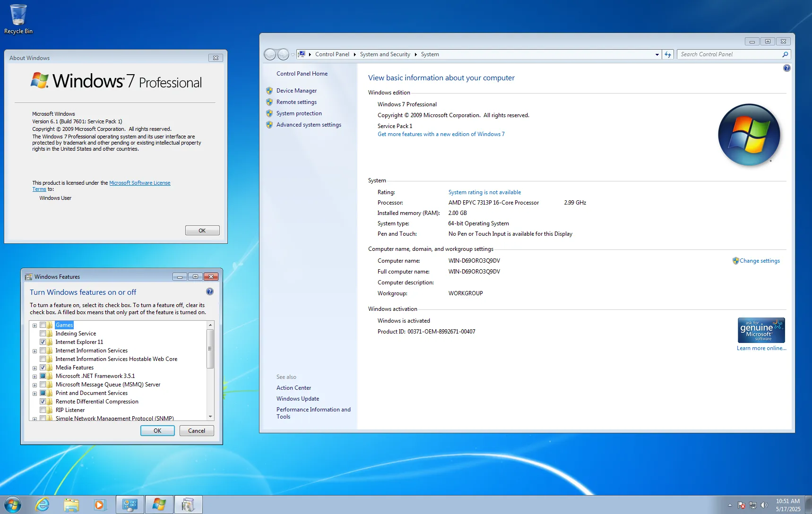Click System and Security breadcrumb
812x514 pixels.
(x=385, y=54)
